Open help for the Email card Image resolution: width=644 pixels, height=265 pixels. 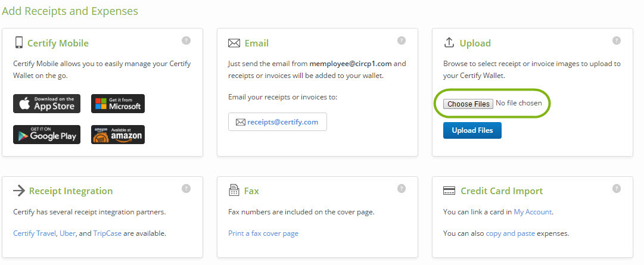[x=402, y=40]
